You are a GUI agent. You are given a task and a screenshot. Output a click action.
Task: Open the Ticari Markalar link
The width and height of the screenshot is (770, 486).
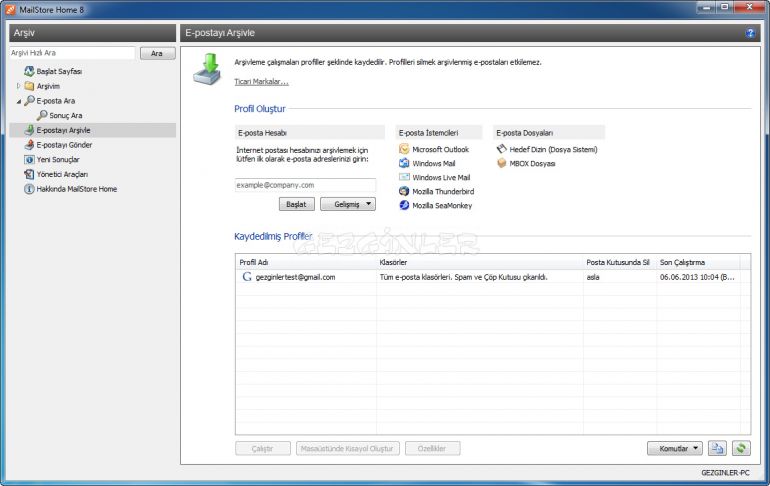261,82
